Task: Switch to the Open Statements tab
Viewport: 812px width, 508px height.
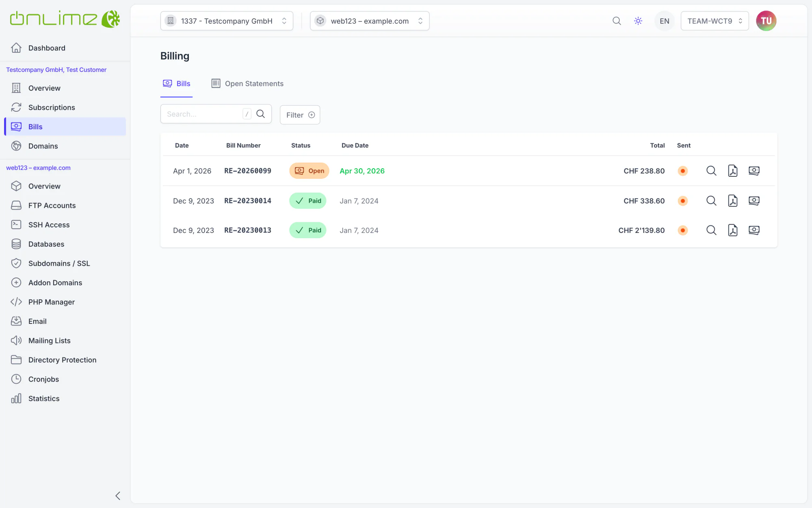Action: click(247, 84)
